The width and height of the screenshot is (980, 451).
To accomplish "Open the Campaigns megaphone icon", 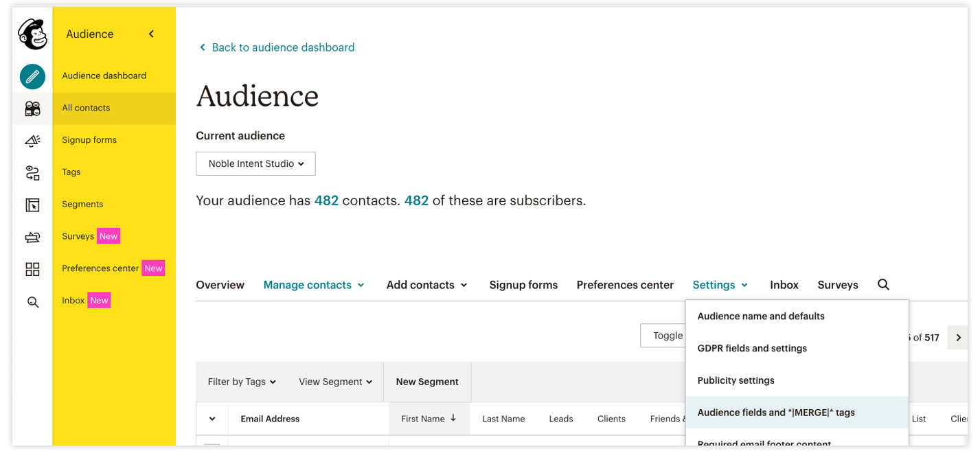I will pos(32,140).
